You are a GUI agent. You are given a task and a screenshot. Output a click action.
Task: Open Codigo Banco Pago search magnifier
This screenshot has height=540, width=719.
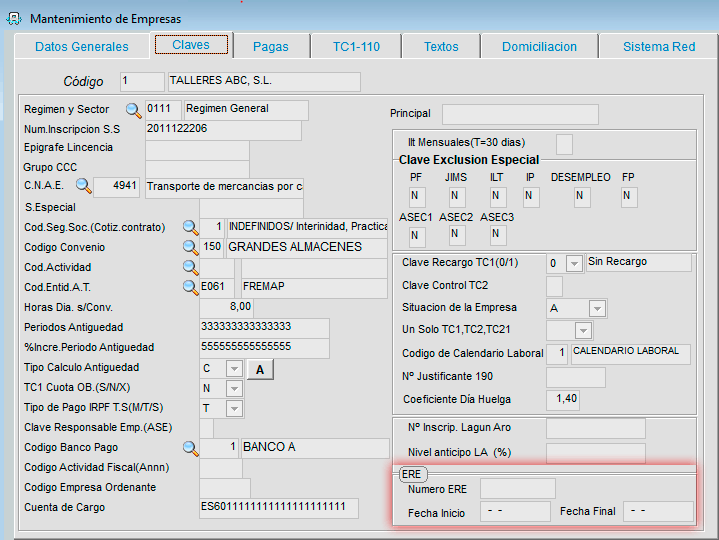point(190,448)
